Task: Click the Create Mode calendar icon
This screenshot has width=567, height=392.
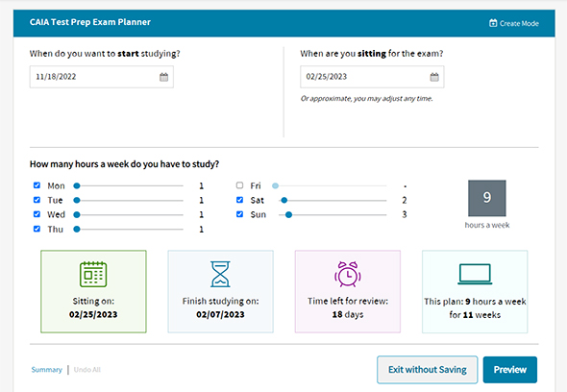Action: [493, 23]
